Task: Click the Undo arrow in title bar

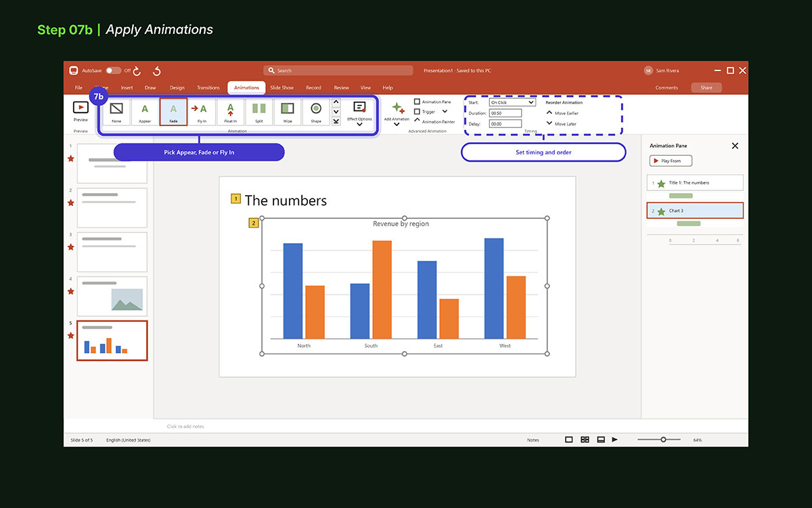Action: click(x=157, y=70)
